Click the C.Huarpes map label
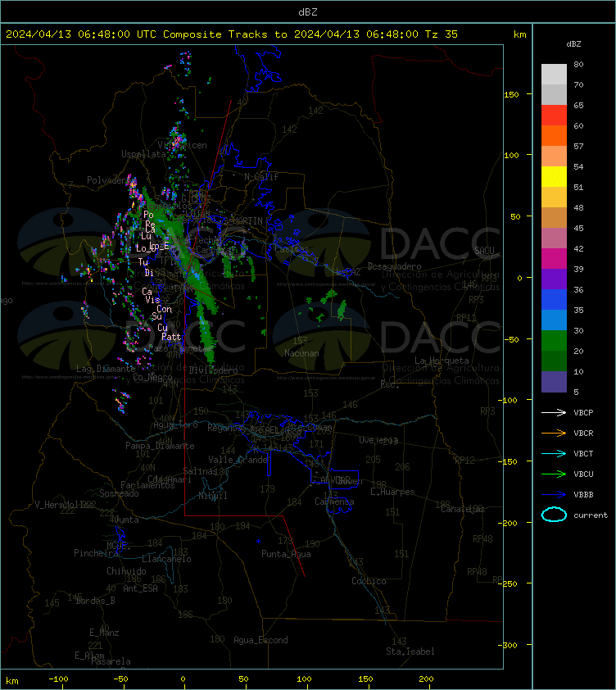Screen dimensions: 616x690 392,492
